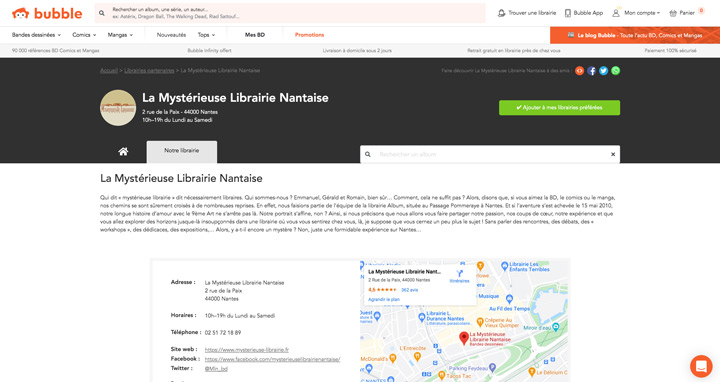720x382 pixels.
Task: Share the bookstore on Twitter
Action: [603, 71]
